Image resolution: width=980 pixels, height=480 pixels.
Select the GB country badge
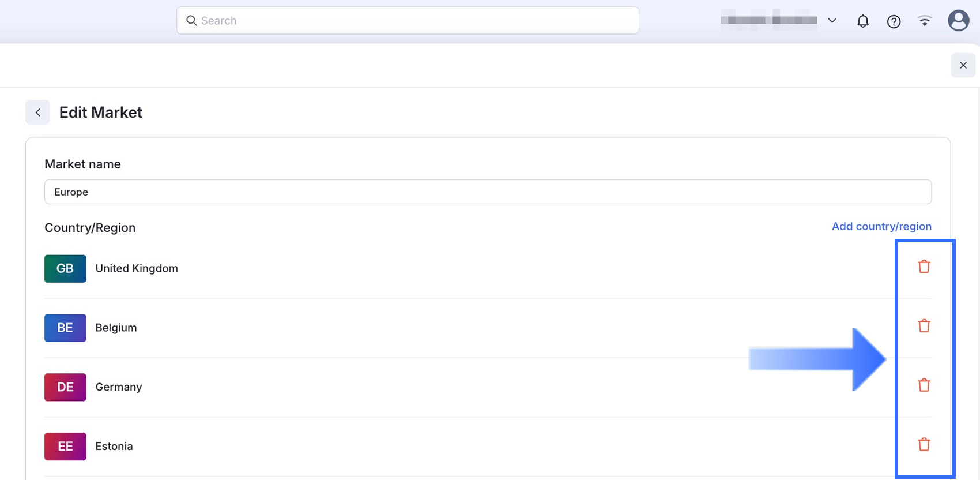[x=65, y=268]
